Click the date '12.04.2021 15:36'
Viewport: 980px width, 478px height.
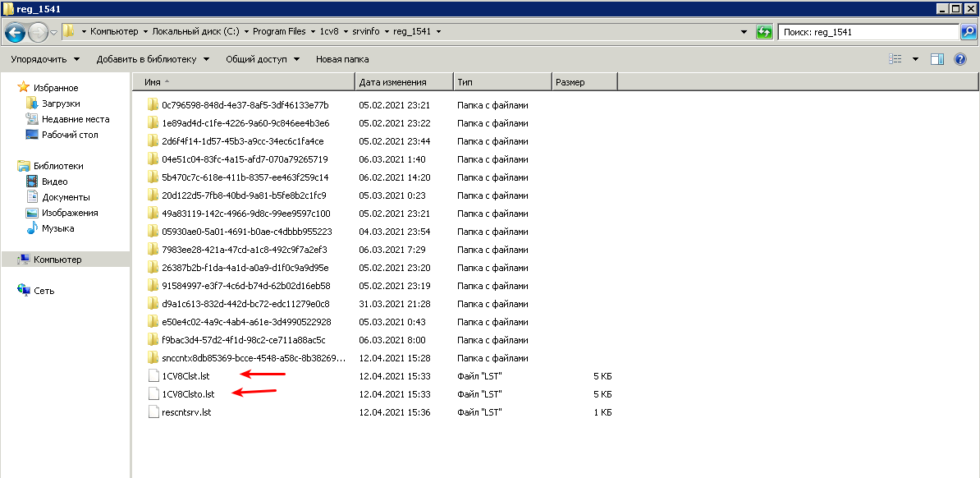coord(392,413)
